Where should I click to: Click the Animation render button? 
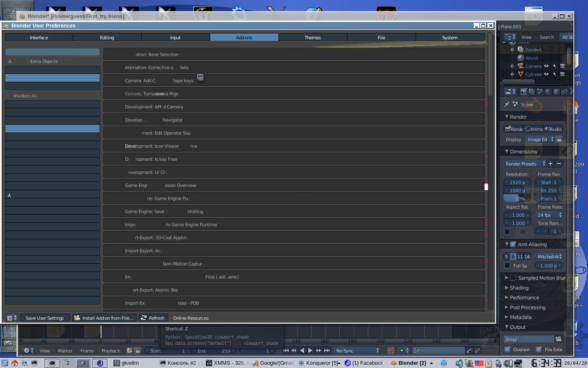pyautogui.click(x=534, y=129)
